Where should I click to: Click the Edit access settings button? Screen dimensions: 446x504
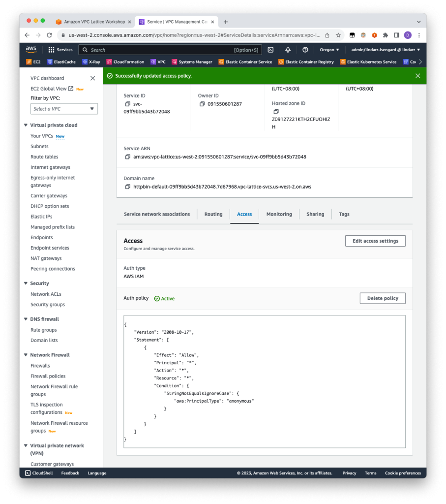pos(375,241)
